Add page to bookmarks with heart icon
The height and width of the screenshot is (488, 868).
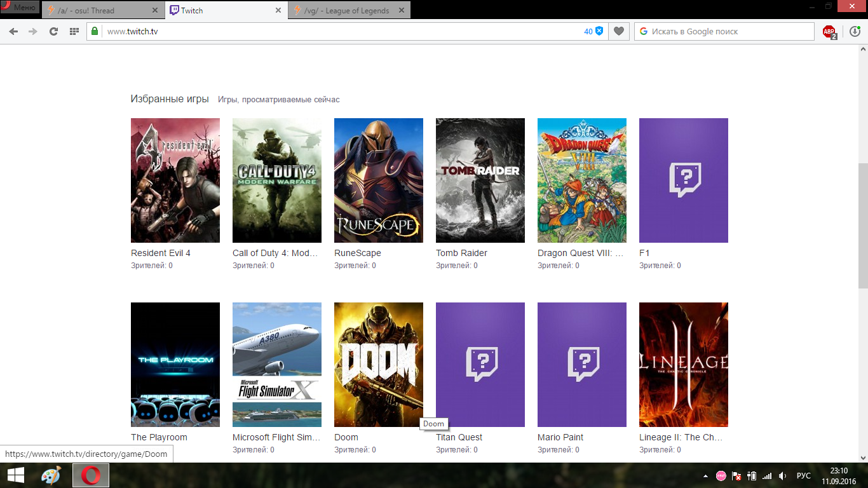[619, 31]
